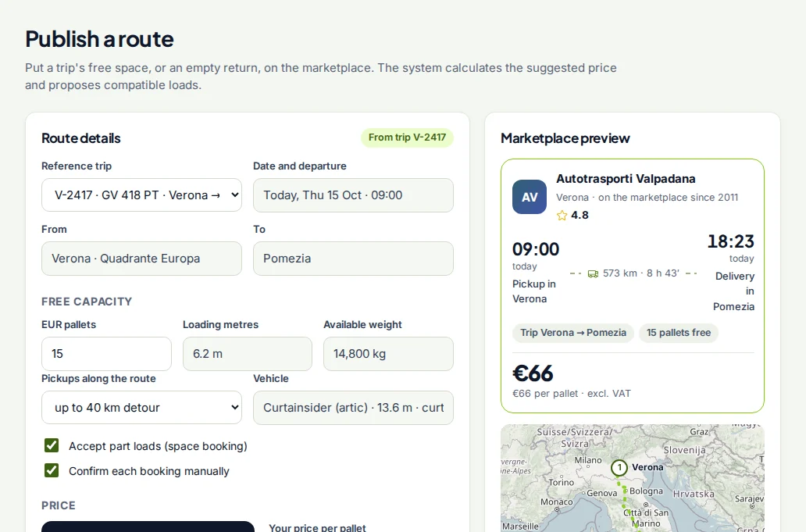Image resolution: width=806 pixels, height=532 pixels.
Task: Click the From trip V-2417 badge
Action: point(407,137)
